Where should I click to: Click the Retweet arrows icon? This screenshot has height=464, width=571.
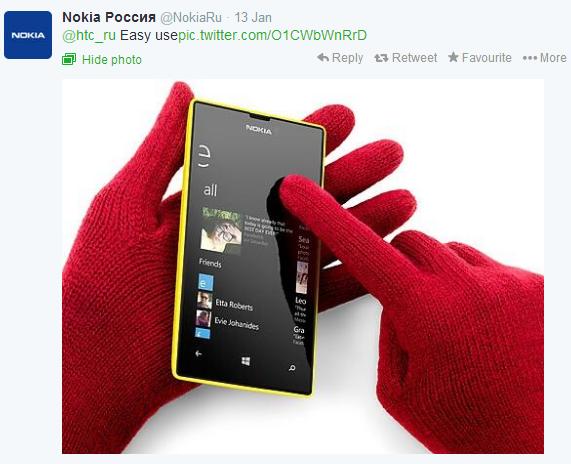click(x=381, y=58)
